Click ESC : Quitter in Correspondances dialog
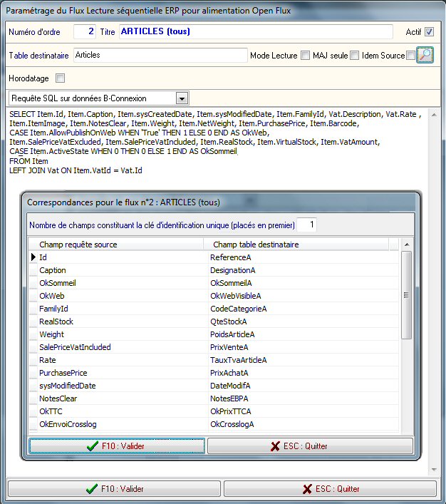Image resolution: width=446 pixels, height=504 pixels. click(310, 446)
